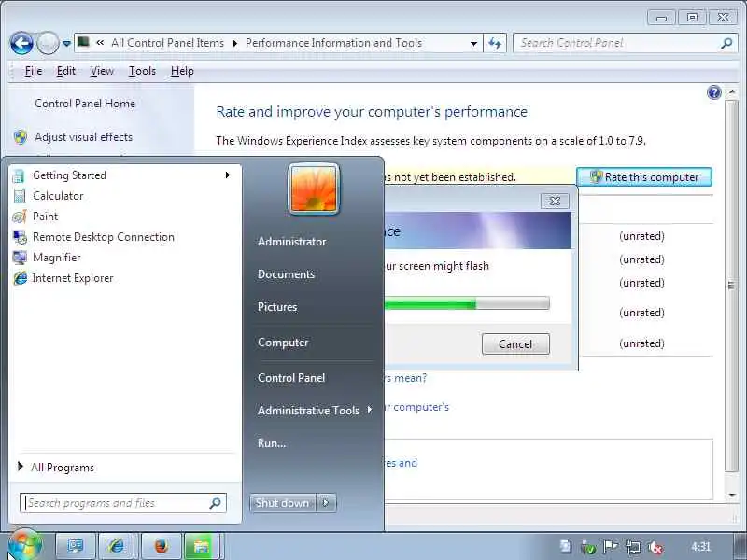Image resolution: width=747 pixels, height=560 pixels.
Task: Open Server Manager from the taskbar
Action: tap(76, 546)
